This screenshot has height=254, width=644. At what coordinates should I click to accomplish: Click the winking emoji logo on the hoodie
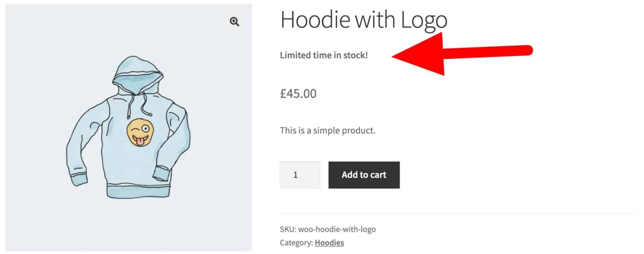140,132
